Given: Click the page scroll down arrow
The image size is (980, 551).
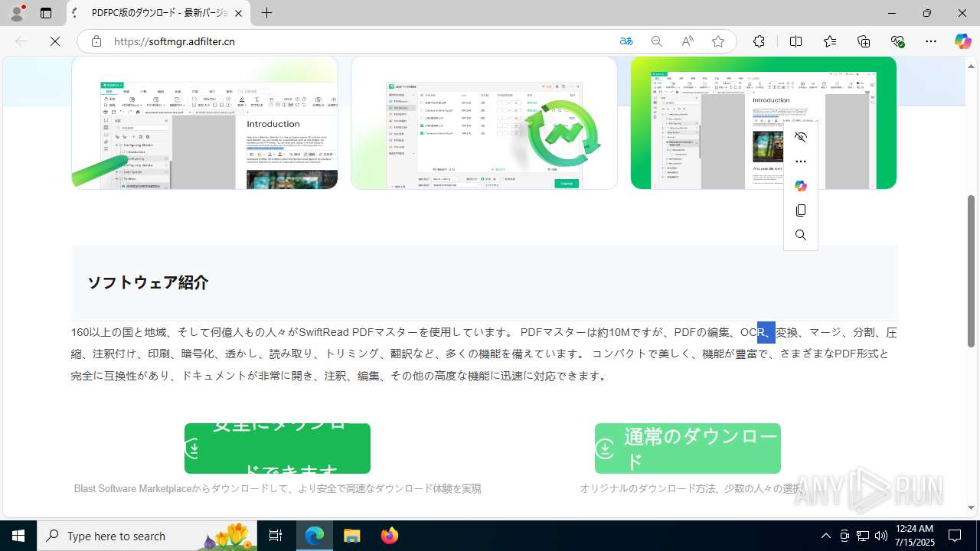Looking at the screenshot, I should coord(971,507).
